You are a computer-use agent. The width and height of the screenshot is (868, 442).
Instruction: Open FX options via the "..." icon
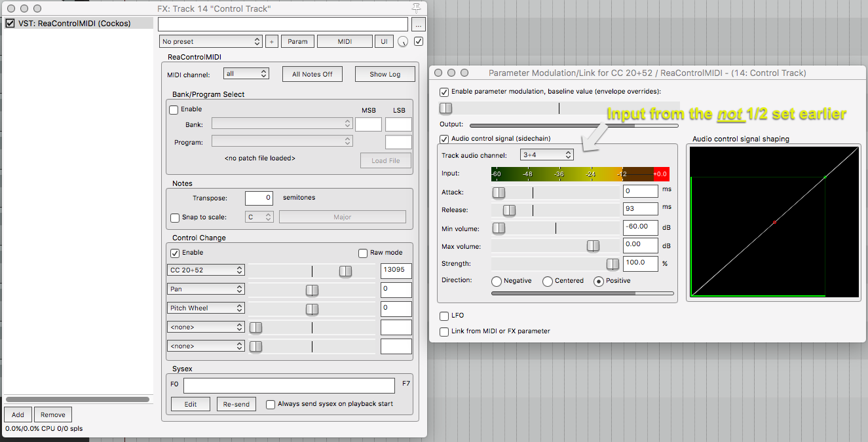[418, 24]
